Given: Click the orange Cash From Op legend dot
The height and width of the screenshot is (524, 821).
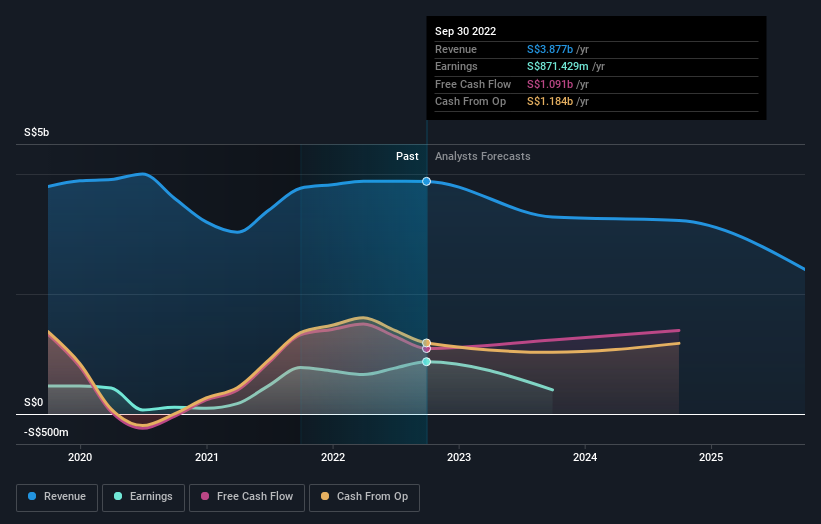Looking at the screenshot, I should click(325, 496).
